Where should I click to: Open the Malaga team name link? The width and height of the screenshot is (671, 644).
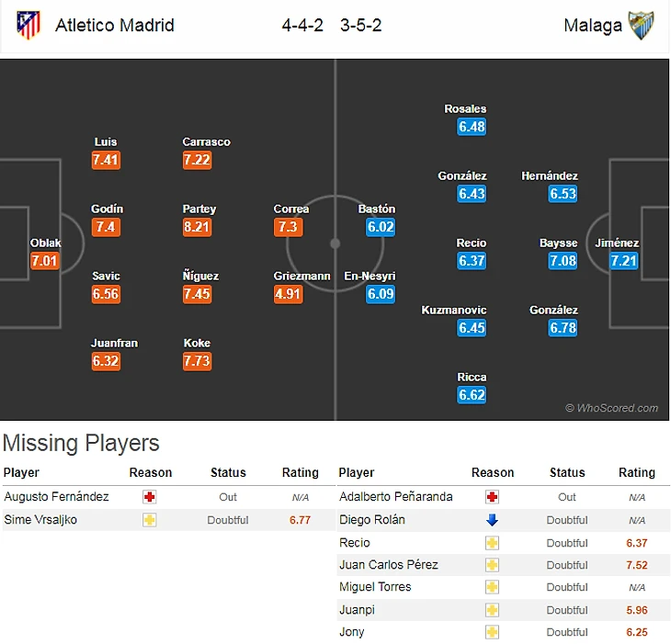593,25
